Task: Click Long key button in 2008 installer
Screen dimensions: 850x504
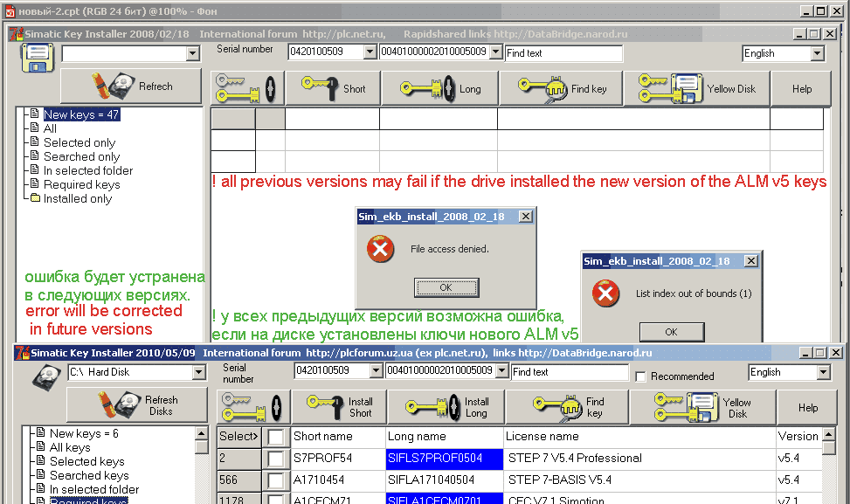Action: click(439, 88)
